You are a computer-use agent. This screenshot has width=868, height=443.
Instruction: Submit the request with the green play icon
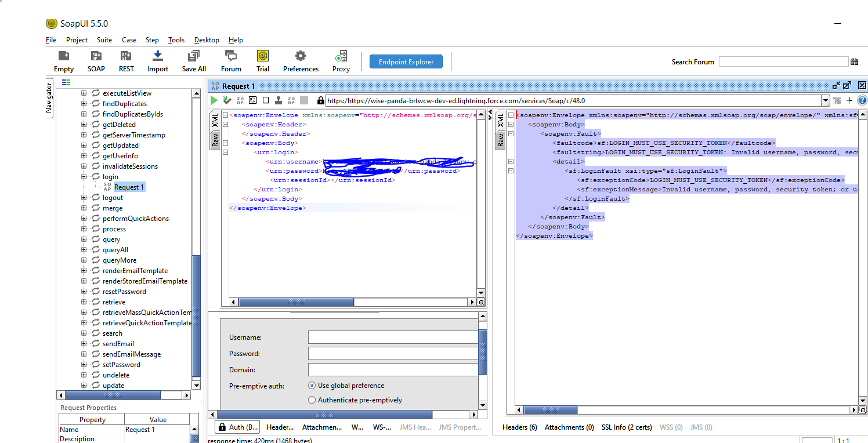point(214,100)
